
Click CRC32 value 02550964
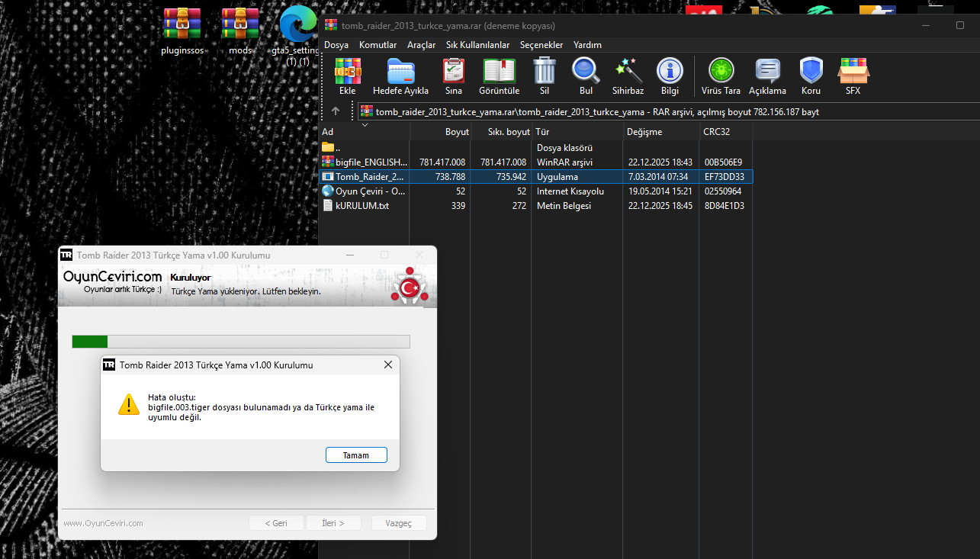(x=723, y=191)
